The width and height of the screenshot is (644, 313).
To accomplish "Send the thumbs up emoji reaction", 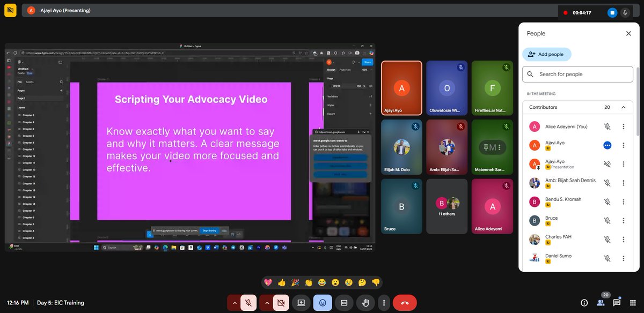I will (x=282, y=282).
